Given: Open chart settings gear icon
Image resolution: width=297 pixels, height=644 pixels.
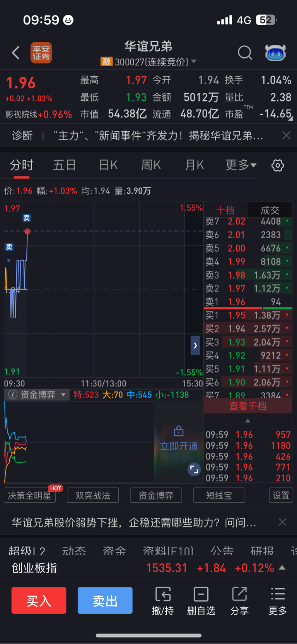Looking at the screenshot, I should coord(278,165).
